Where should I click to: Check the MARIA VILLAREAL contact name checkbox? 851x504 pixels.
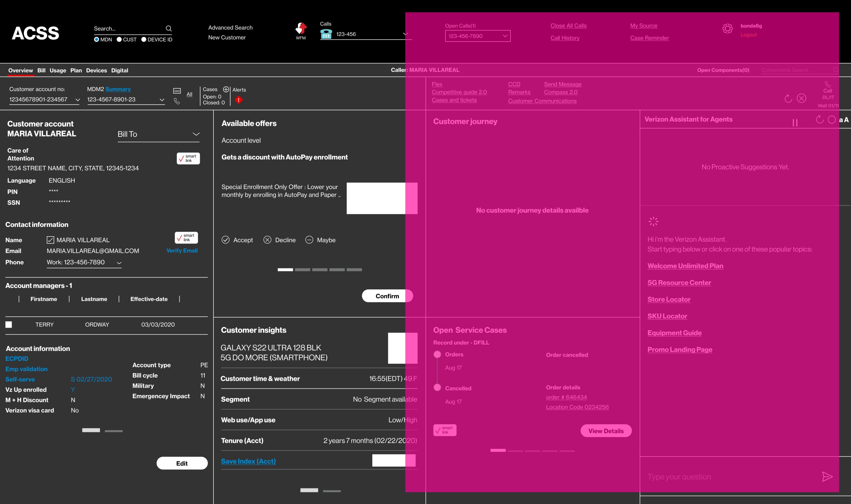(50, 240)
